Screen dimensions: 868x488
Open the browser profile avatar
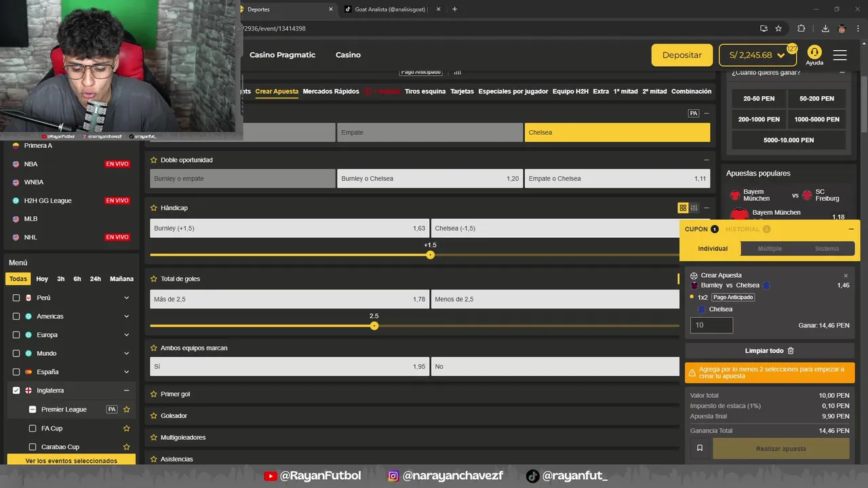coord(842,28)
